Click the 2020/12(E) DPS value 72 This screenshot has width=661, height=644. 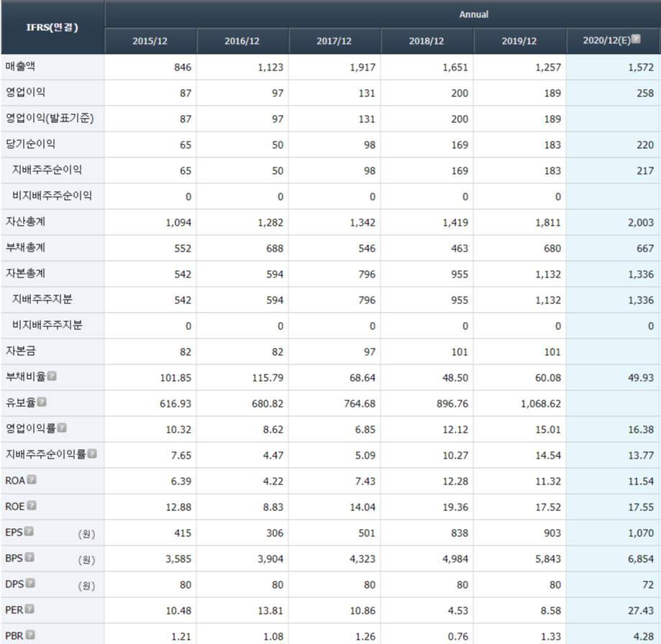tap(648, 585)
